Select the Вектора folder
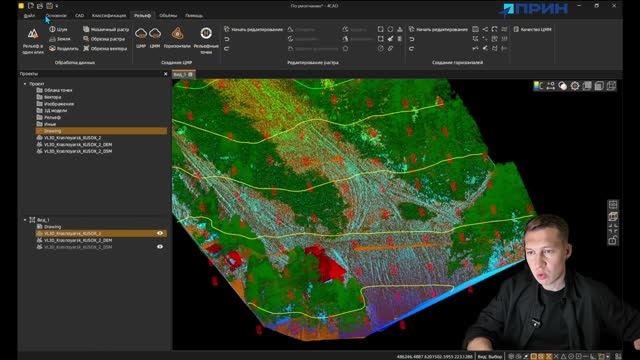 click(49, 97)
